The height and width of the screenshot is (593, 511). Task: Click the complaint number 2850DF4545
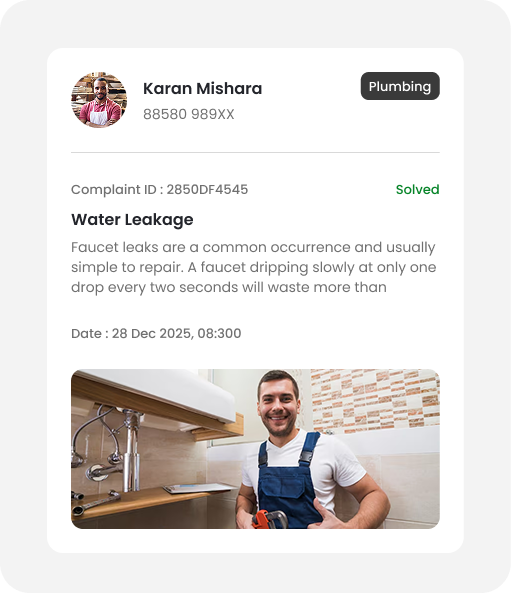point(207,189)
